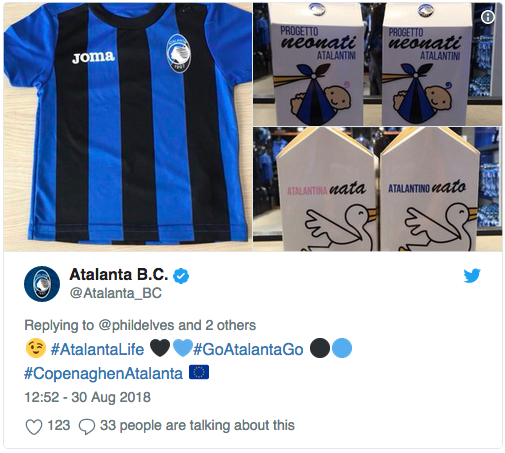The height and width of the screenshot is (453, 505).
Task: Open the #CopenaghenAtalanta hashtag
Action: (103, 373)
